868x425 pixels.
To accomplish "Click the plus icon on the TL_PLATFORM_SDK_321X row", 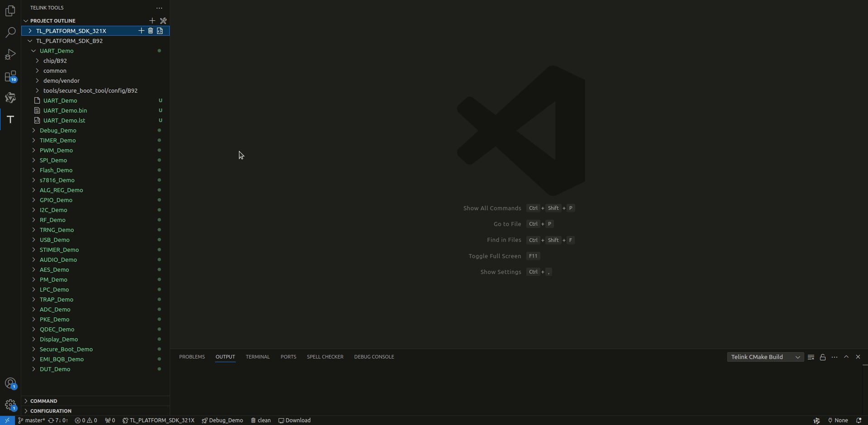I will pyautogui.click(x=141, y=31).
